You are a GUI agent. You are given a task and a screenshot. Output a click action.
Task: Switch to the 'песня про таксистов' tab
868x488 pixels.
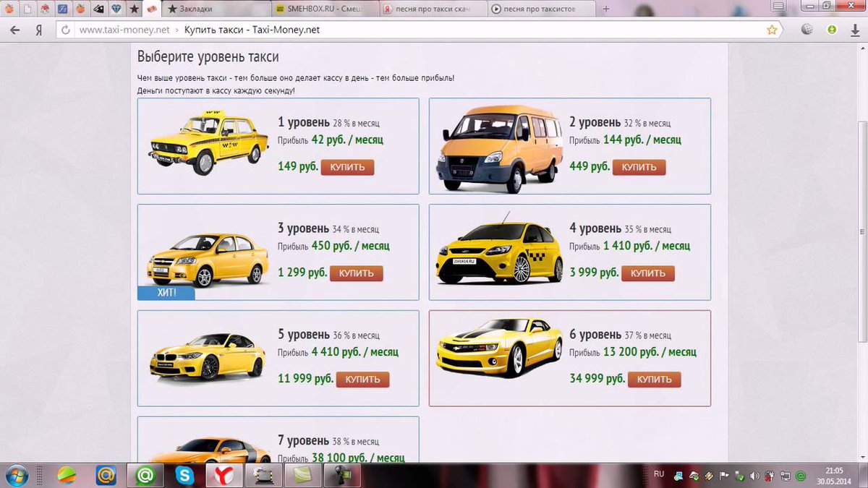click(542, 9)
